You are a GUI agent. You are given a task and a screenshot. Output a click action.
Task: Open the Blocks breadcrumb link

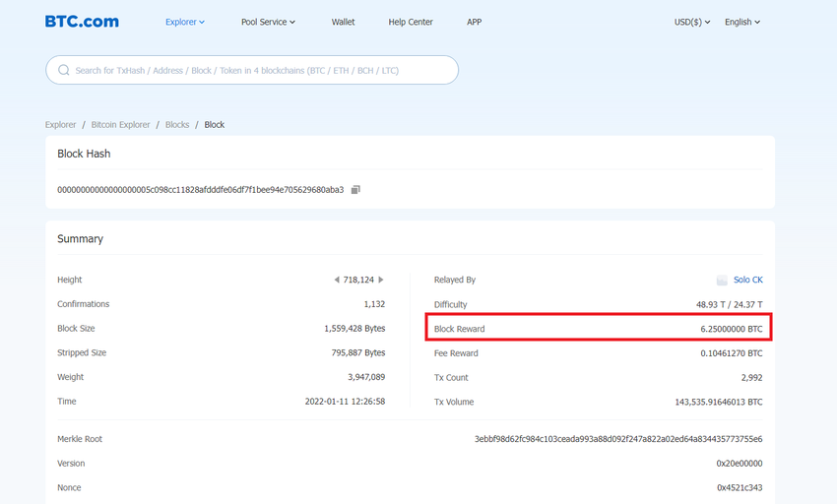177,125
